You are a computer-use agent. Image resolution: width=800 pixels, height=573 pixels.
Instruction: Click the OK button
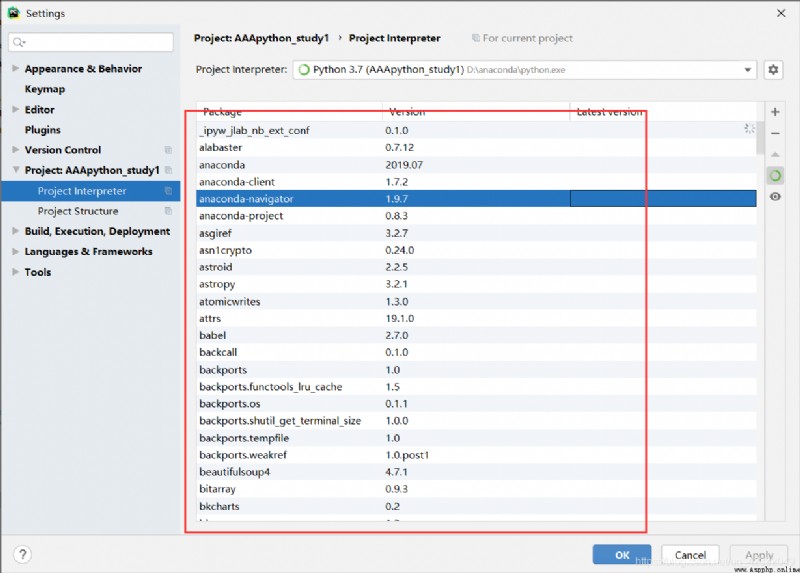tap(621, 555)
